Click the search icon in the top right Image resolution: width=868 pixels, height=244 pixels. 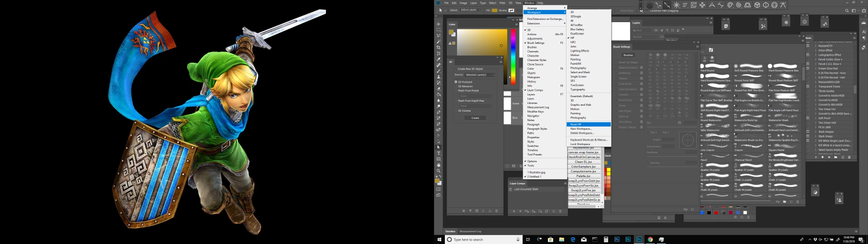(x=847, y=10)
